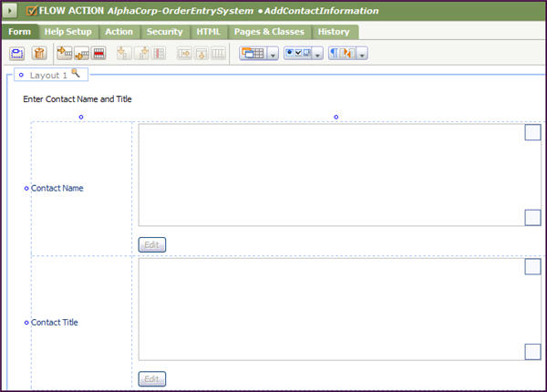Click the top right square in Contact Name area
This screenshot has height=392, width=547.
pyautogui.click(x=532, y=132)
